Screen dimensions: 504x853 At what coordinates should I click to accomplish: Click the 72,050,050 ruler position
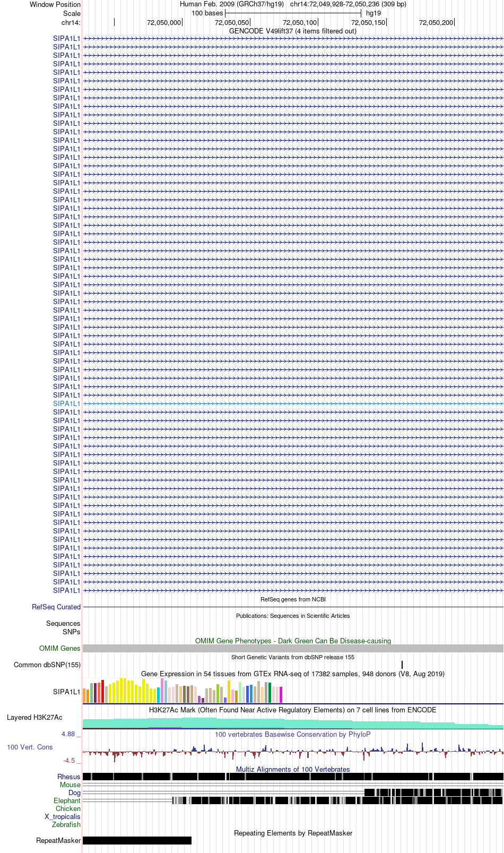[232, 22]
